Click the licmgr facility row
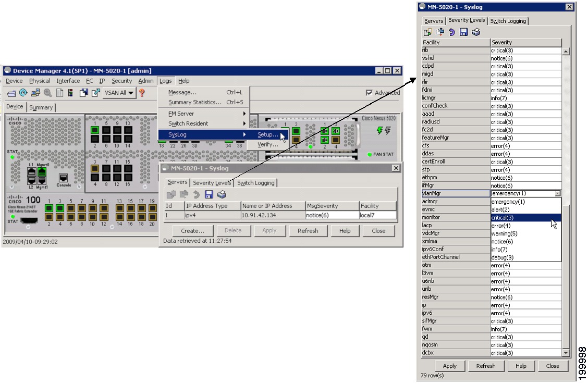588x384 pixels. (456, 98)
